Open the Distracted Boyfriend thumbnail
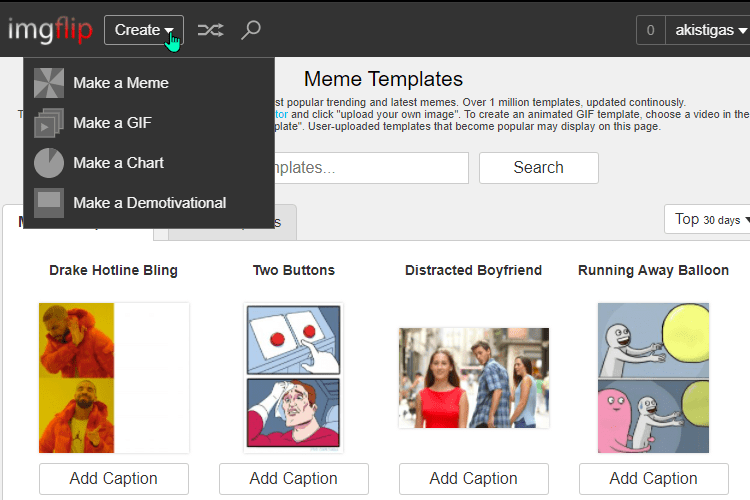Viewport: 750px width, 500px height. [x=474, y=378]
